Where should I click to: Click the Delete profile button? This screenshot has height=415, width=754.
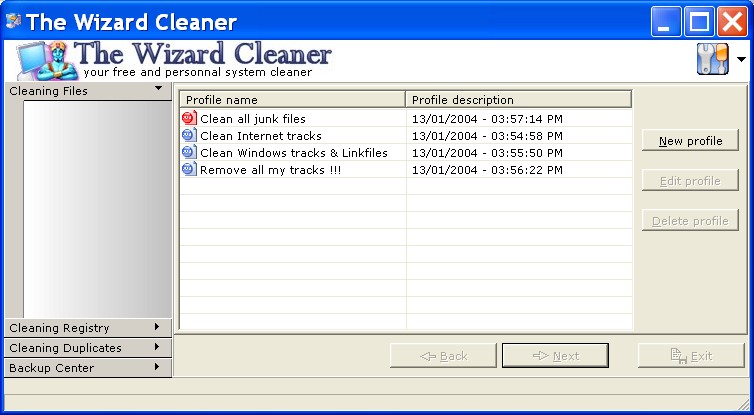click(x=690, y=220)
